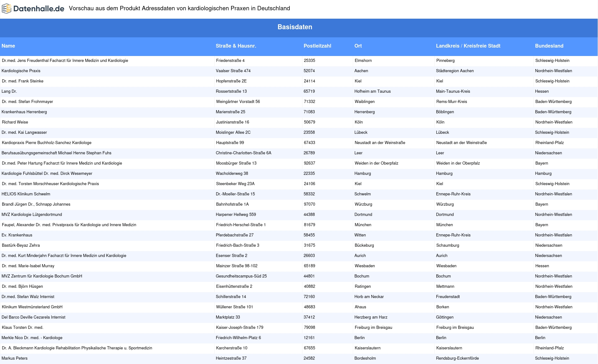Viewport: 598px width, 364px height.
Task: Select the Dr.med. Jens Freudenthal name cell
Action: pos(65,61)
